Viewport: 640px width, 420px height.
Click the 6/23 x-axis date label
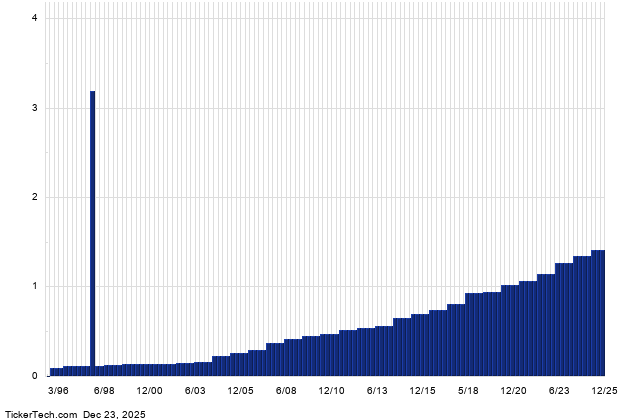coord(559,390)
